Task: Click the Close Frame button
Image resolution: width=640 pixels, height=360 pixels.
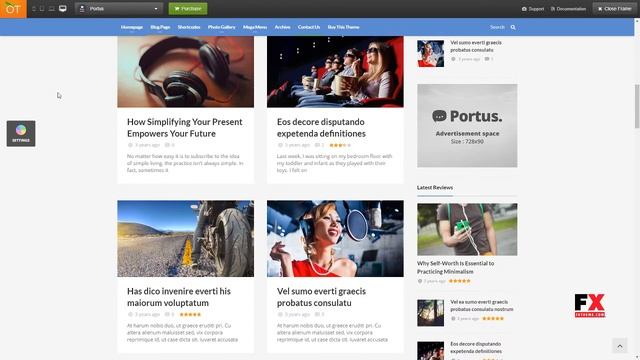Action: point(614,9)
